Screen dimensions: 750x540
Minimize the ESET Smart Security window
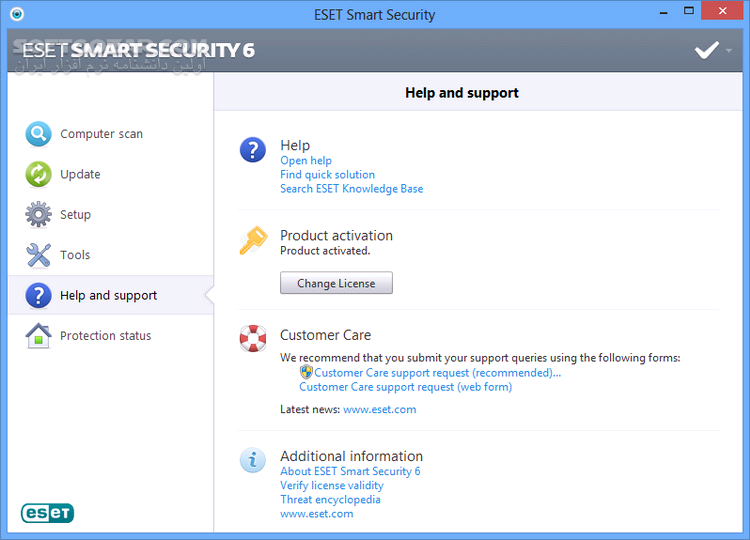[x=663, y=13]
